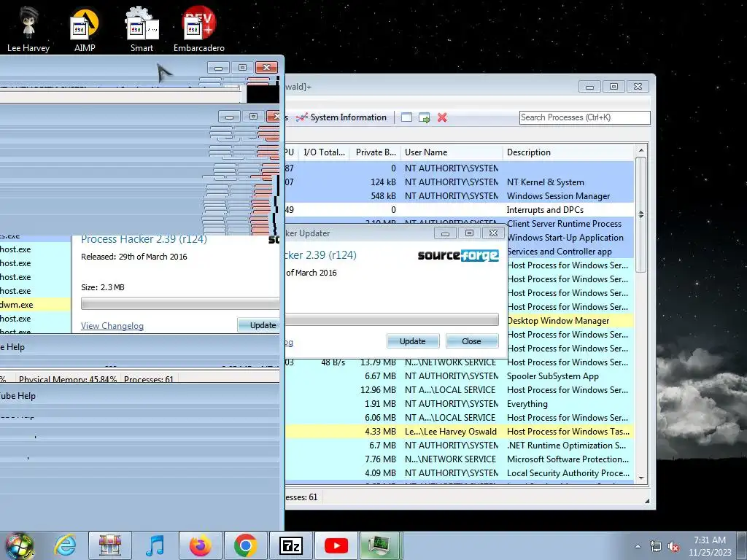Click the Physical Memory status bar entry

tap(68, 379)
